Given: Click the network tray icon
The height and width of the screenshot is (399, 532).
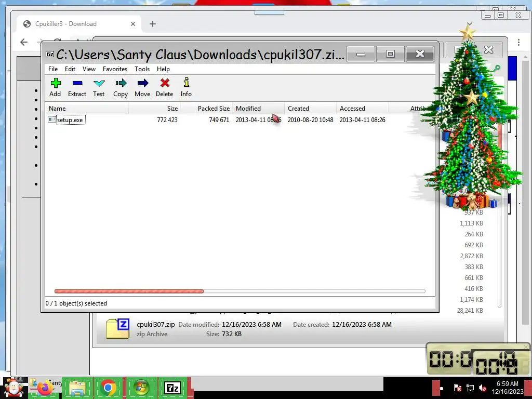Looking at the screenshot, I should click(470, 388).
